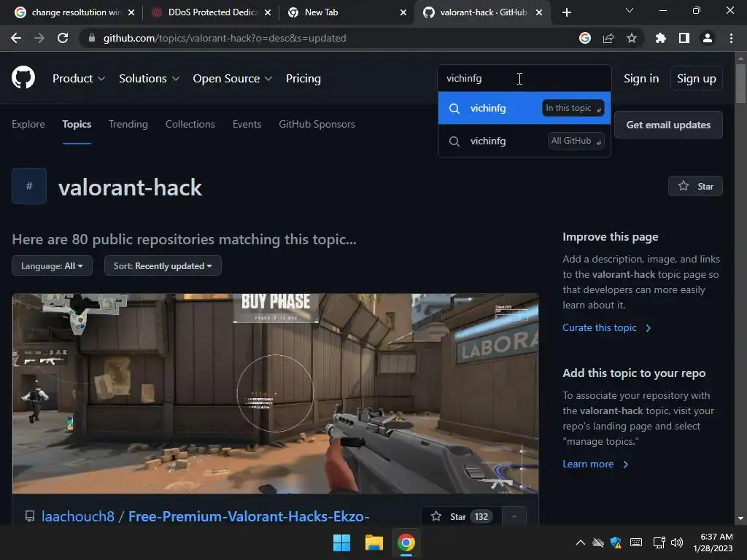Open the Language: All filter dropdown
The height and width of the screenshot is (560, 747).
52,265
